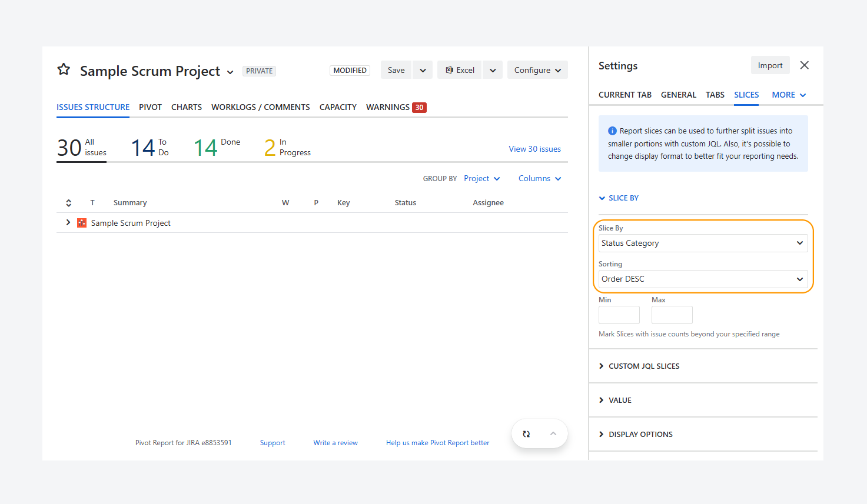Click the info icon in slices hint
867x504 pixels.
coord(612,131)
